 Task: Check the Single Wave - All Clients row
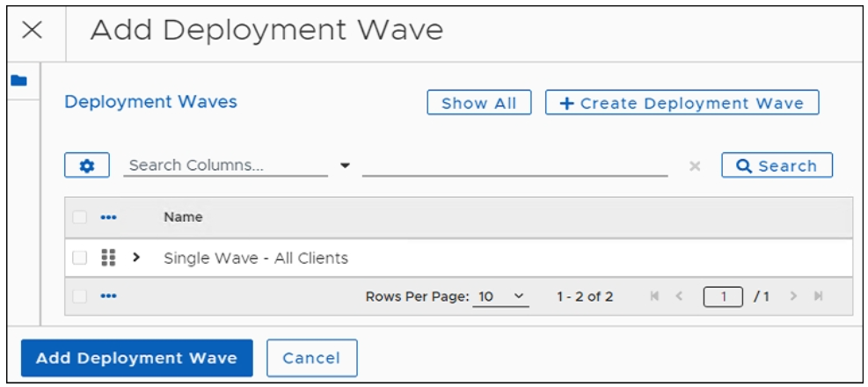click(x=80, y=258)
